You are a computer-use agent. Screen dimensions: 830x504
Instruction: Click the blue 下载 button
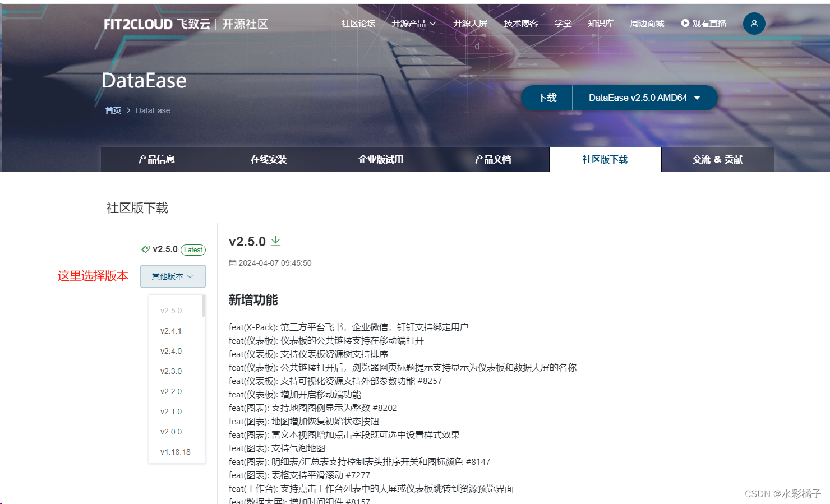click(x=547, y=98)
